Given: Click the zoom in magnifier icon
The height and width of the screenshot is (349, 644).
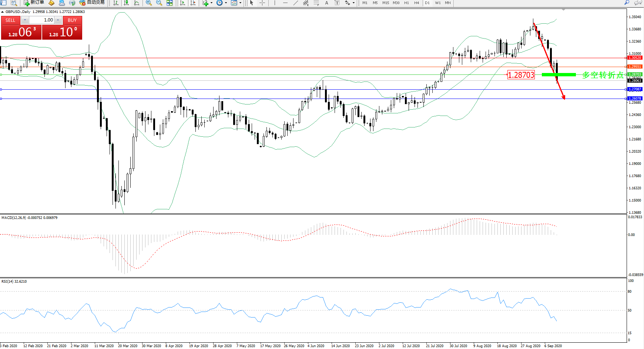Looking at the screenshot, I should click(149, 3).
